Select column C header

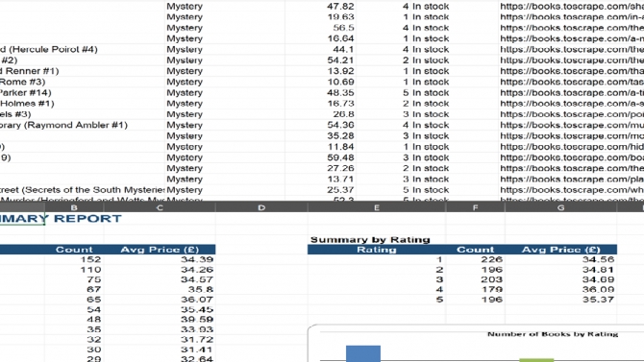[x=160, y=207]
